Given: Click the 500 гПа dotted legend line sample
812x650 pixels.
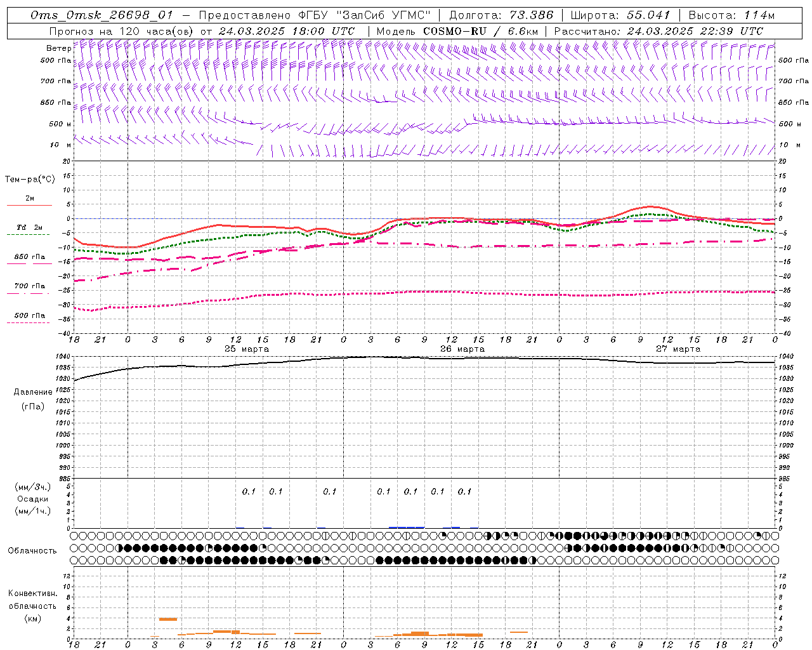Looking at the screenshot, I should [x=29, y=322].
